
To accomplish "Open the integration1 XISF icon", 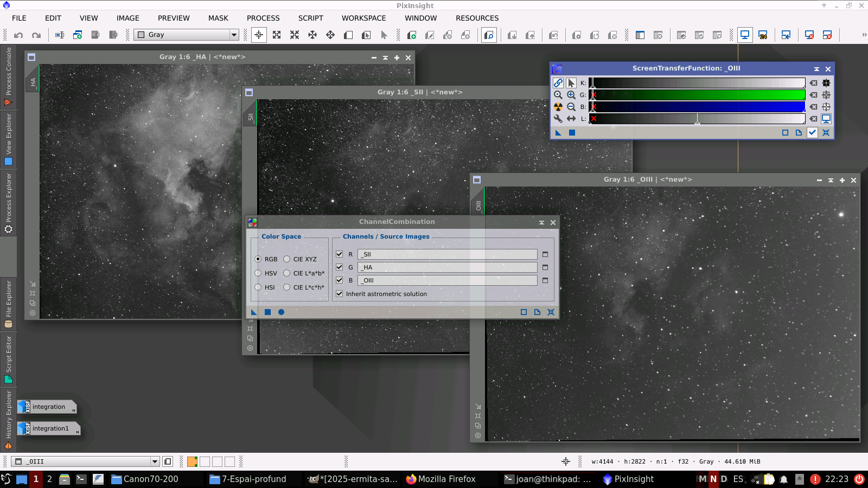I will [48, 428].
